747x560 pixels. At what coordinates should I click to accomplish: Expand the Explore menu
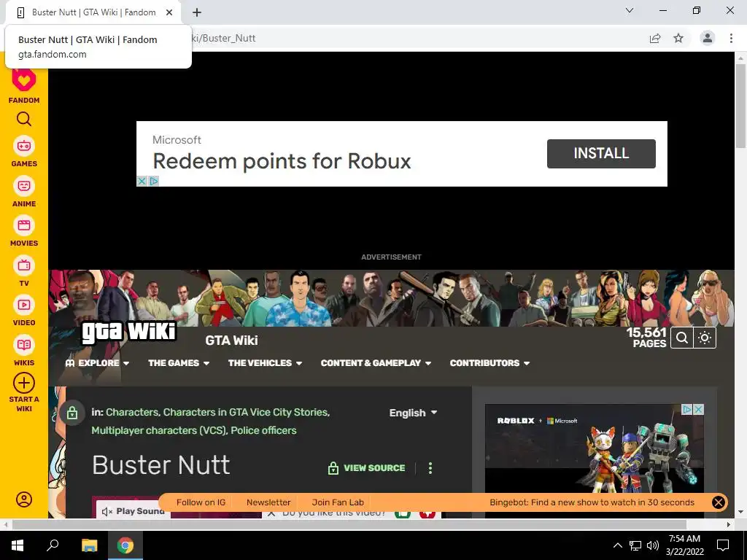click(97, 363)
